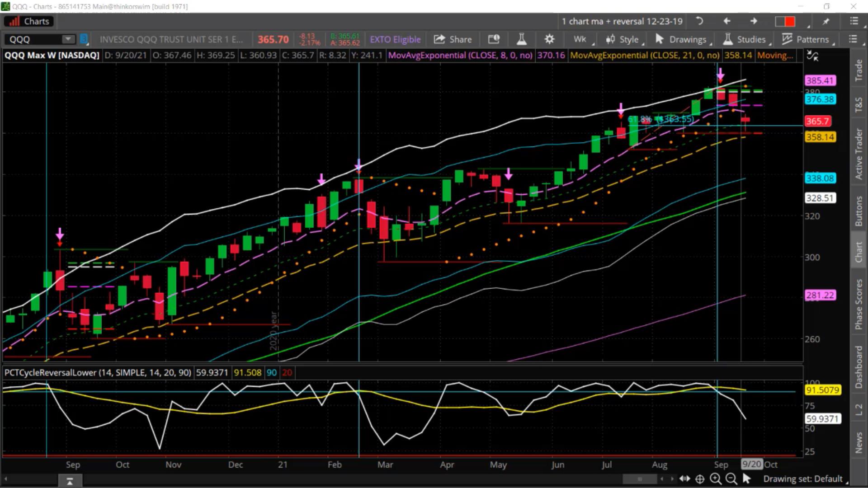The image size is (868, 488).
Task: Click the pink arrow marker above September high
Action: coord(721,75)
